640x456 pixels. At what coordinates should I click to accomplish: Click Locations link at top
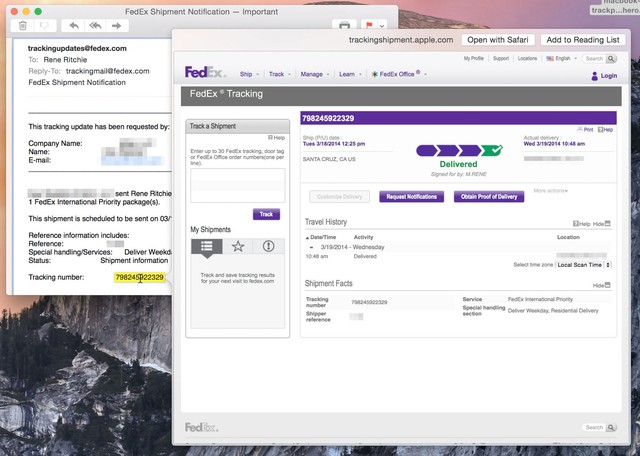click(x=527, y=58)
